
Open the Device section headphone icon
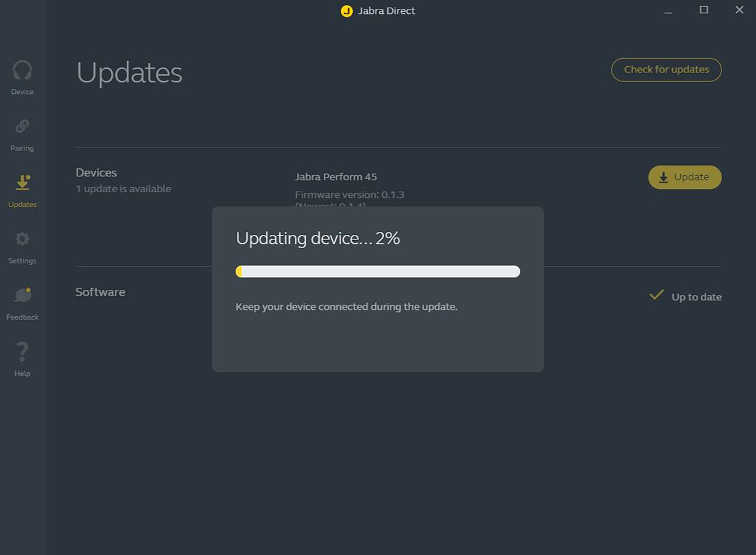pyautogui.click(x=22, y=70)
